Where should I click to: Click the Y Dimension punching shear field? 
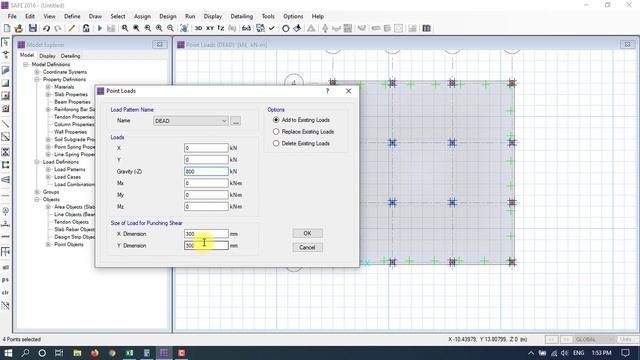[x=206, y=246]
